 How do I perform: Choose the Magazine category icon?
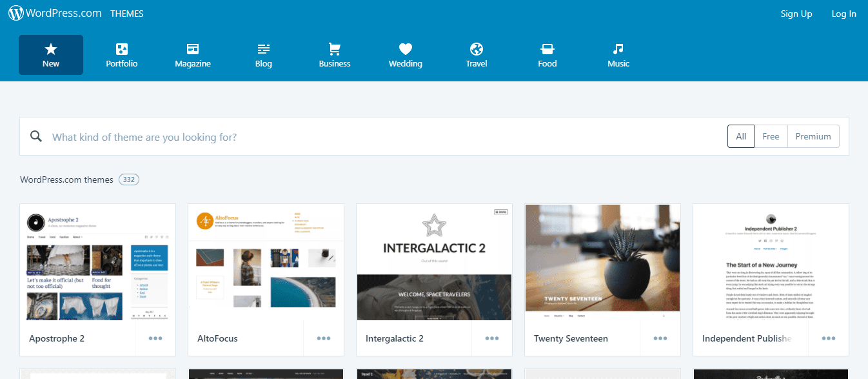click(x=193, y=49)
